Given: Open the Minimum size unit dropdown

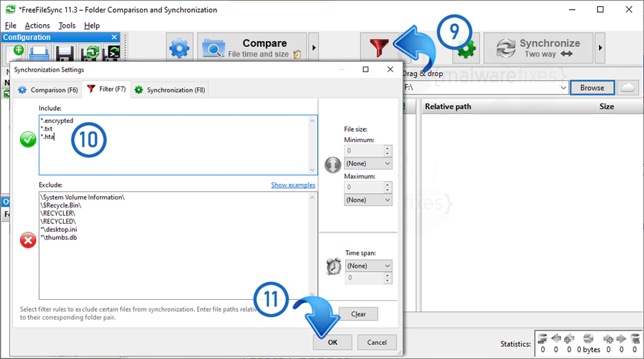Looking at the screenshot, I should click(368, 163).
